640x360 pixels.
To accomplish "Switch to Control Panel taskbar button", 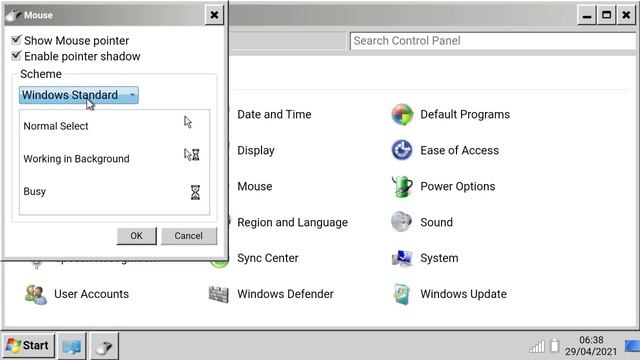I will [x=72, y=346].
